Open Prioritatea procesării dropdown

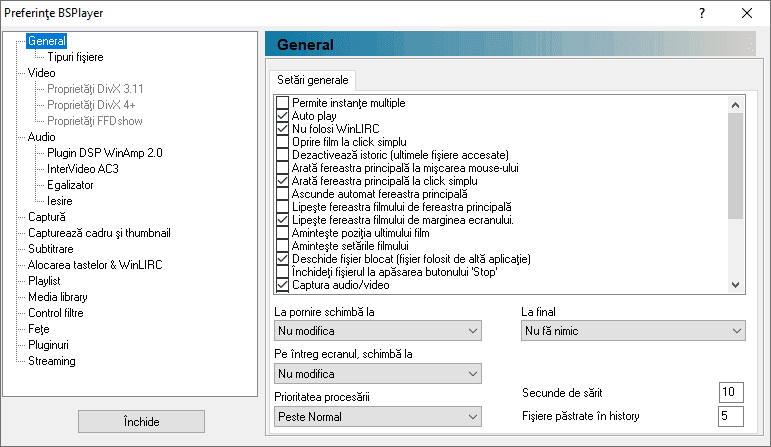[378, 417]
